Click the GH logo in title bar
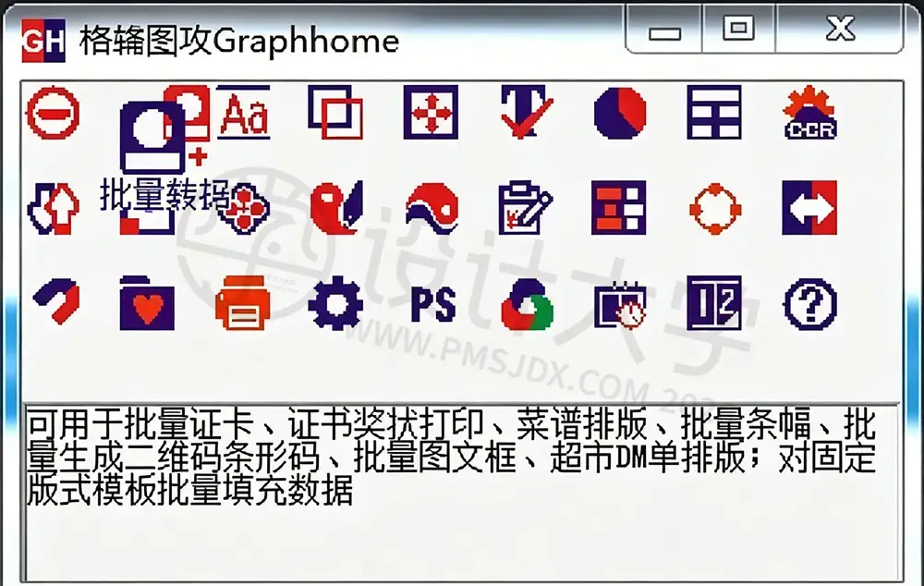Viewport: 924px width, 586px height. pos(43,41)
